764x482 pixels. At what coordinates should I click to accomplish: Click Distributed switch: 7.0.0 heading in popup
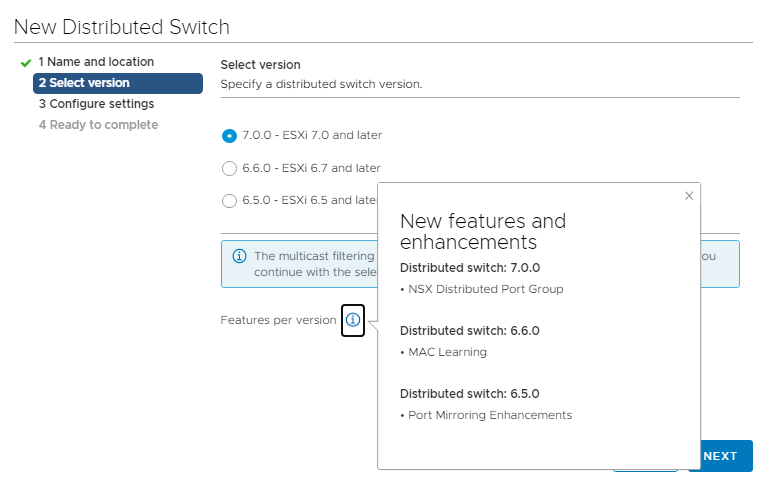click(x=469, y=267)
